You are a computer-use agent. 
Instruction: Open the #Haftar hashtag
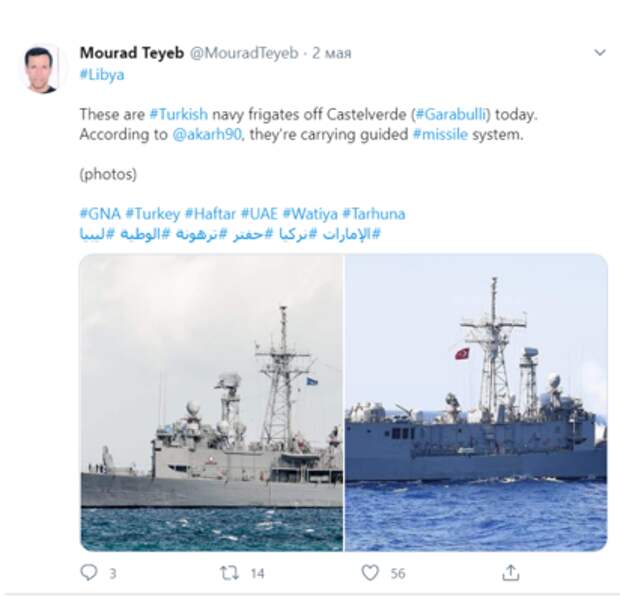[x=210, y=214]
